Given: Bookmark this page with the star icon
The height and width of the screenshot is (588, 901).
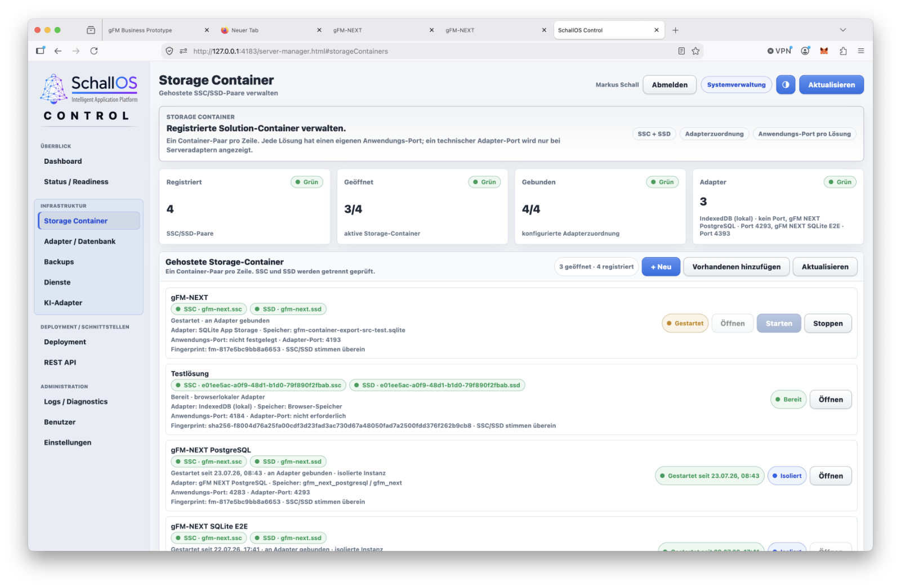Looking at the screenshot, I should coord(695,51).
